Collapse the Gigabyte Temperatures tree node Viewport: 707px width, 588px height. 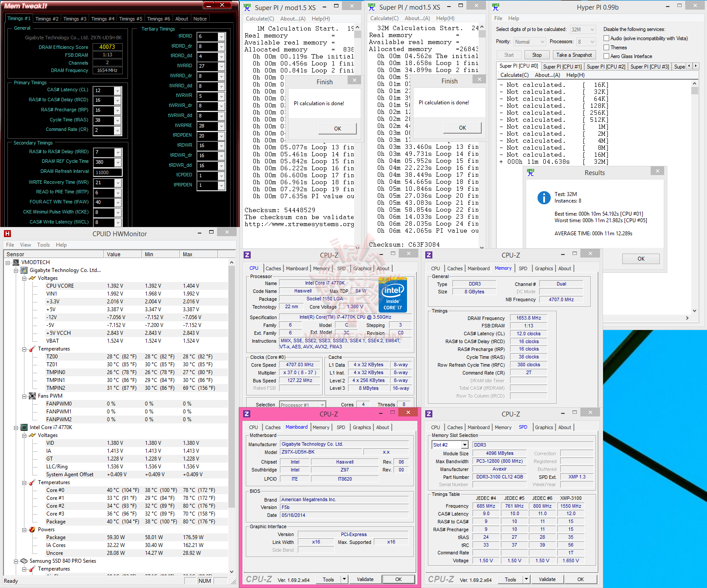tap(24, 349)
